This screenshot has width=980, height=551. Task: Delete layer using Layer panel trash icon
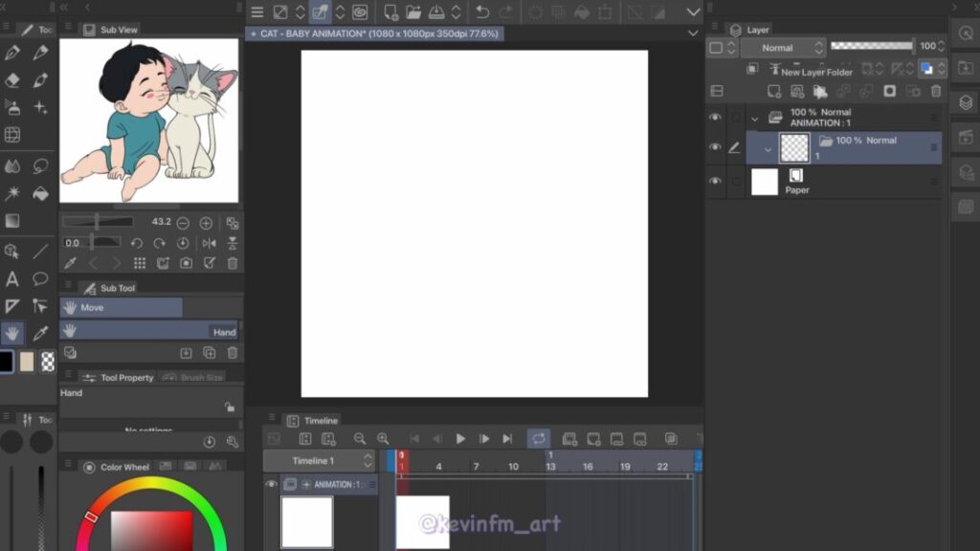[936, 91]
